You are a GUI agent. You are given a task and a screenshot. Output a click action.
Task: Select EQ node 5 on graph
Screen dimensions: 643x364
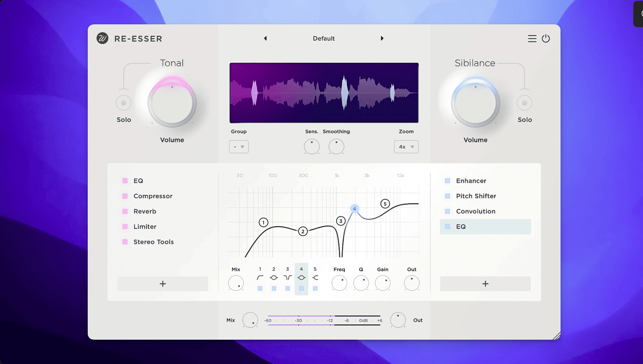tap(385, 204)
